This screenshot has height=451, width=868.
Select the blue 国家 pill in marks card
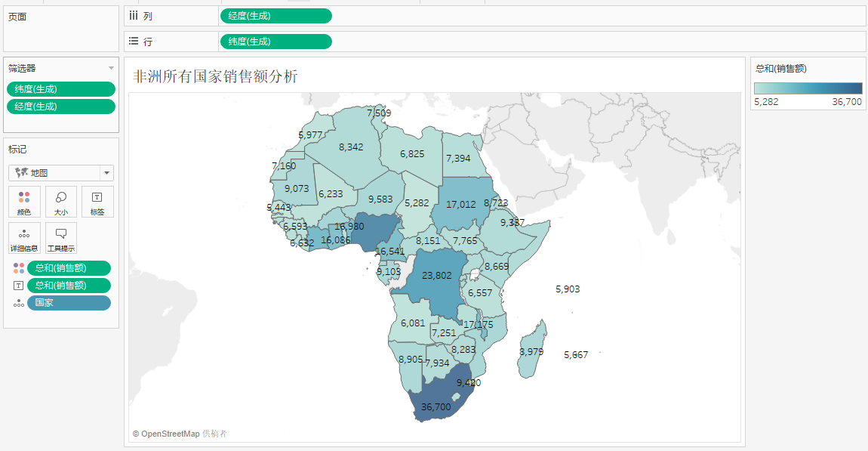click(69, 303)
